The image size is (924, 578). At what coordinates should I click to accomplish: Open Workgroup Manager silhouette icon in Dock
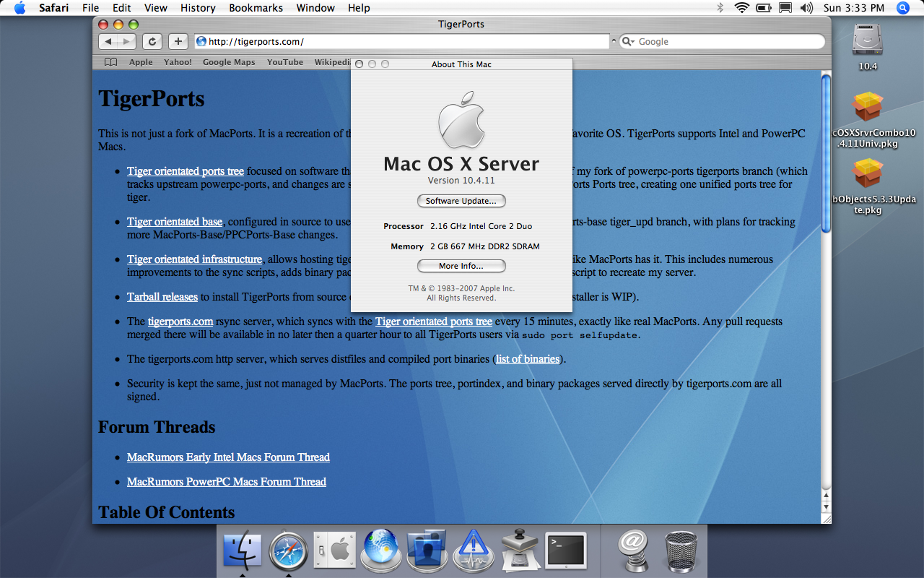[x=427, y=551]
